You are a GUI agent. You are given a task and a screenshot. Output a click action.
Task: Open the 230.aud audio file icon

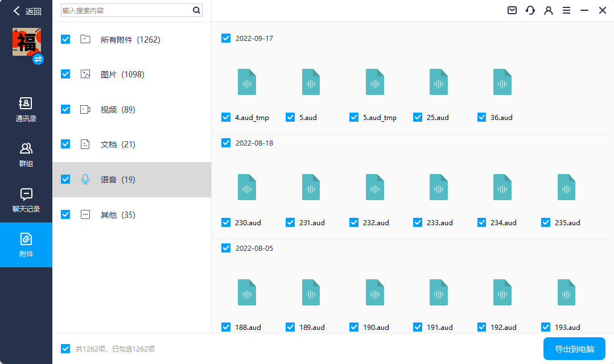point(247,187)
